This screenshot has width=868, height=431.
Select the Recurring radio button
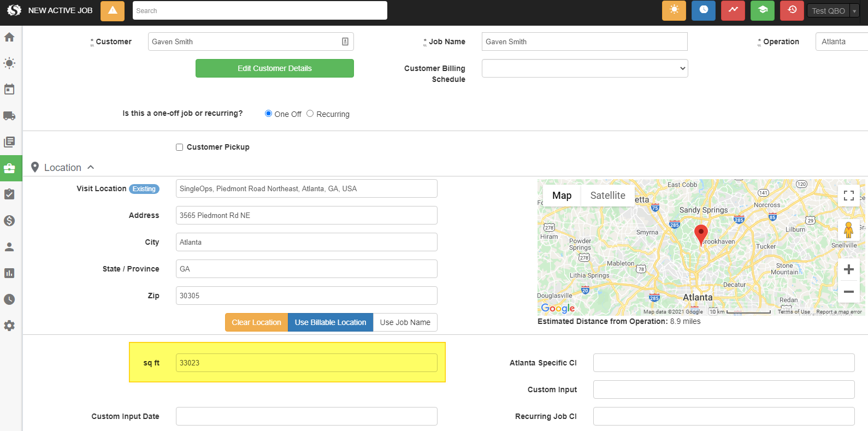(310, 114)
